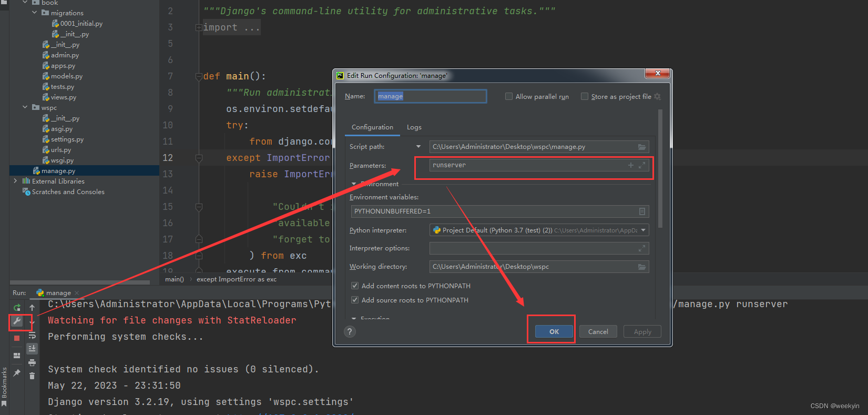
Task: Switch to the Configuration tab
Action: click(x=372, y=127)
